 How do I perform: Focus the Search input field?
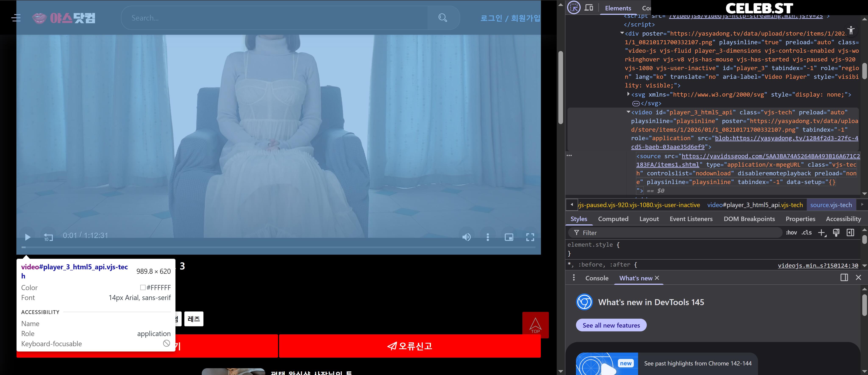[275, 18]
